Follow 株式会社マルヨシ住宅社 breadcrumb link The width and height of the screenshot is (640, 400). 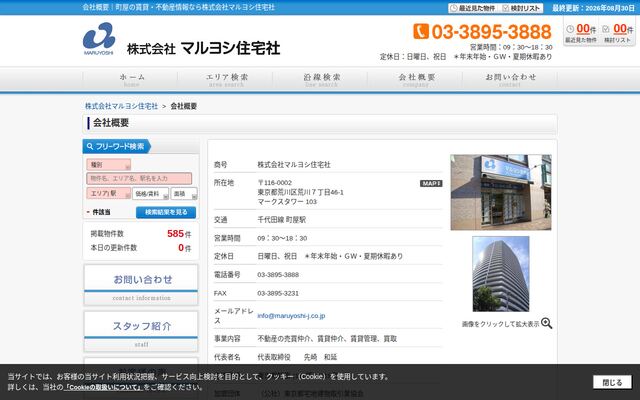tap(121, 106)
